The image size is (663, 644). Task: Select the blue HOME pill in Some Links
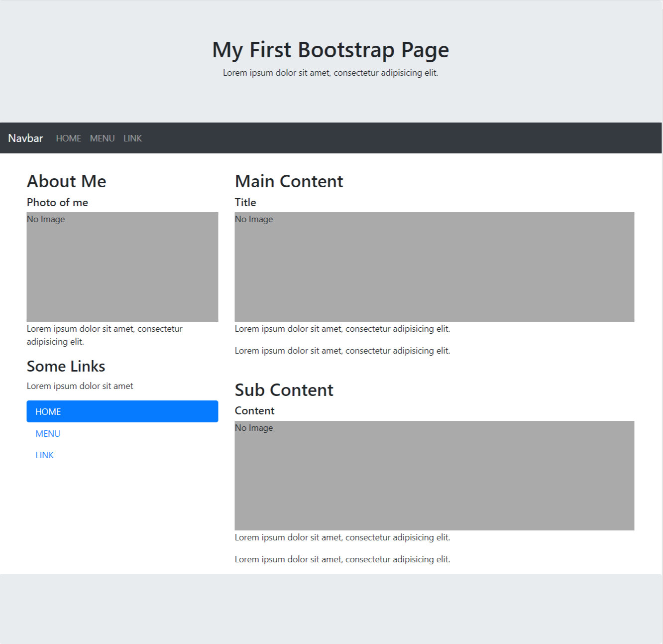[122, 411]
